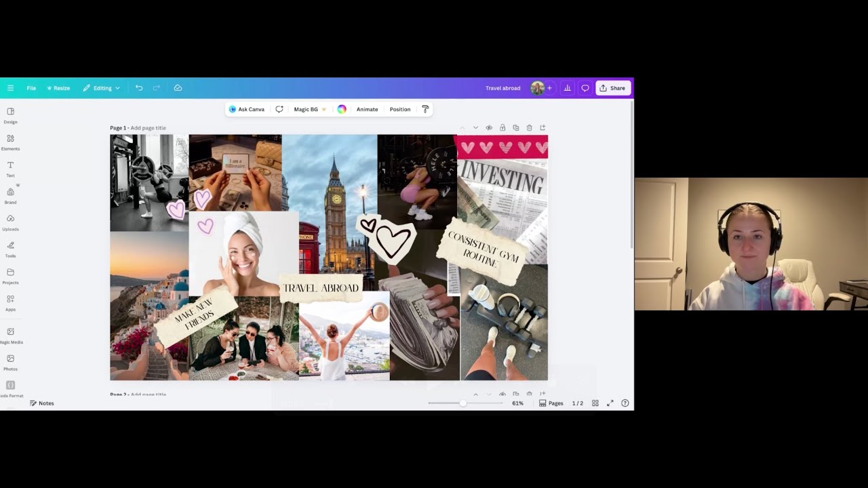Open the Design panel in sidebar
The width and height of the screenshot is (868, 488).
(x=10, y=115)
